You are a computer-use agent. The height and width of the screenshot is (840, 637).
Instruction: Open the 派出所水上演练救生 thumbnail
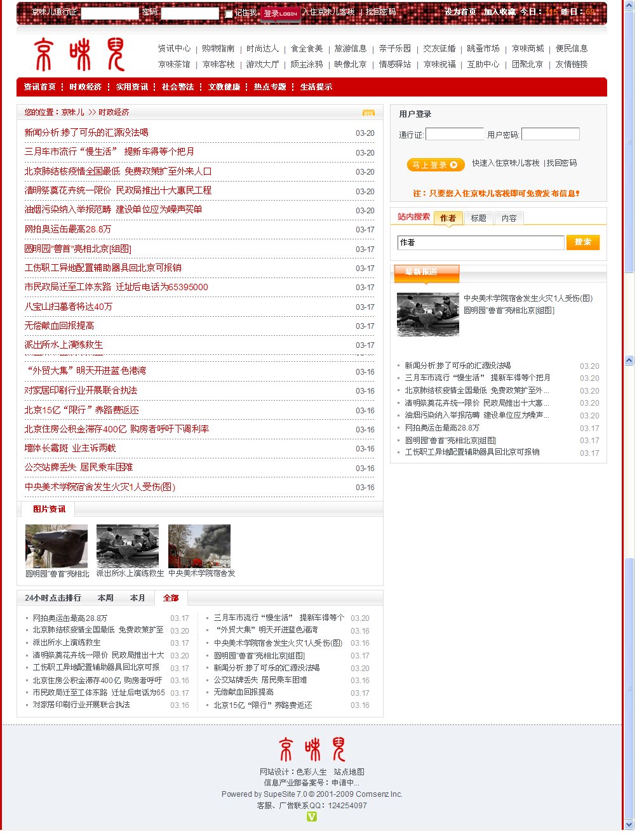128,546
